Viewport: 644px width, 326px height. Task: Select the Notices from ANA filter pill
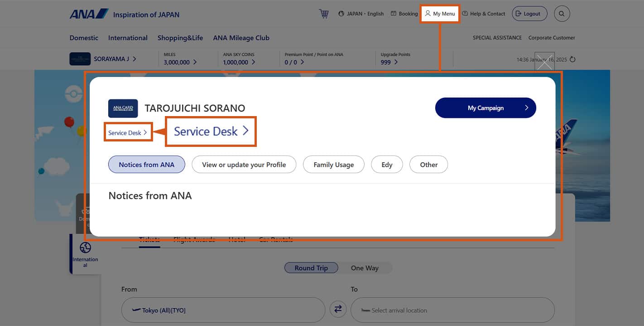click(x=146, y=165)
